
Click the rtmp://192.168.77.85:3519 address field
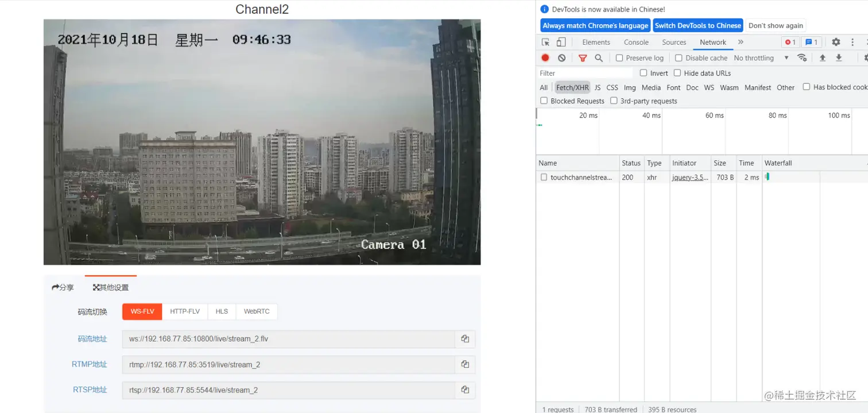click(x=288, y=364)
